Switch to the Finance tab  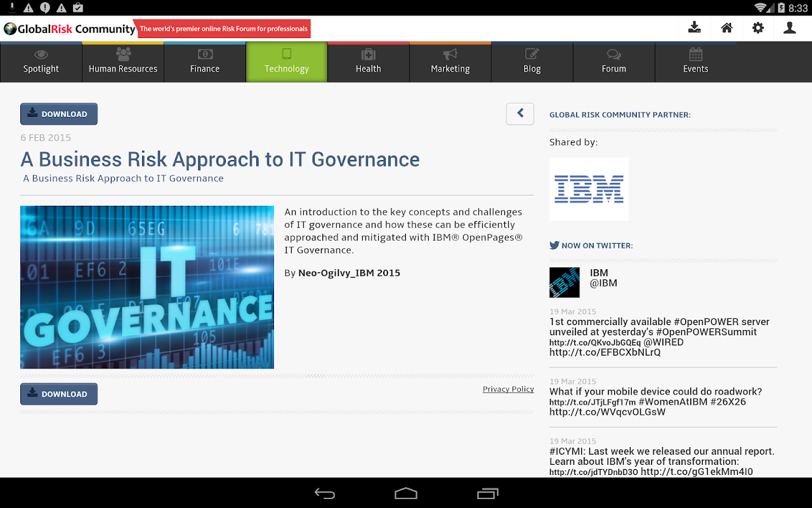click(x=205, y=62)
